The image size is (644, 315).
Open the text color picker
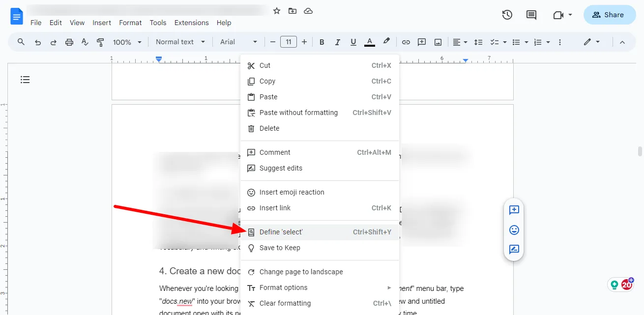[369, 42]
